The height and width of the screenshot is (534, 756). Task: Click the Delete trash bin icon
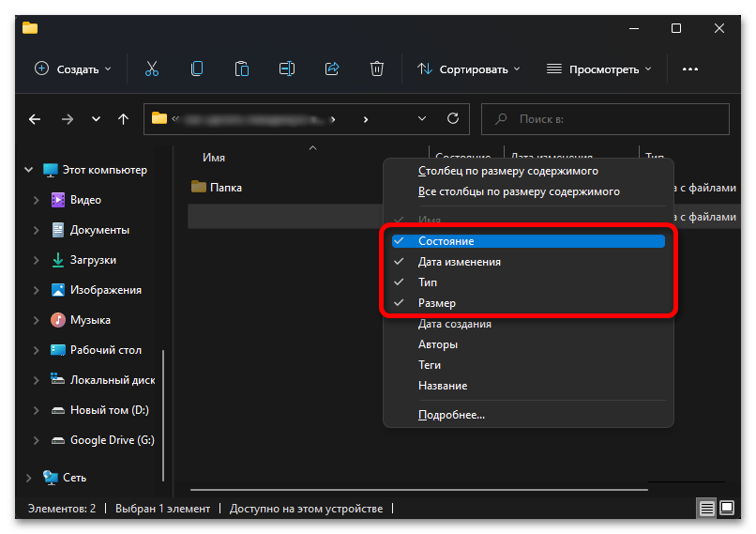377,69
